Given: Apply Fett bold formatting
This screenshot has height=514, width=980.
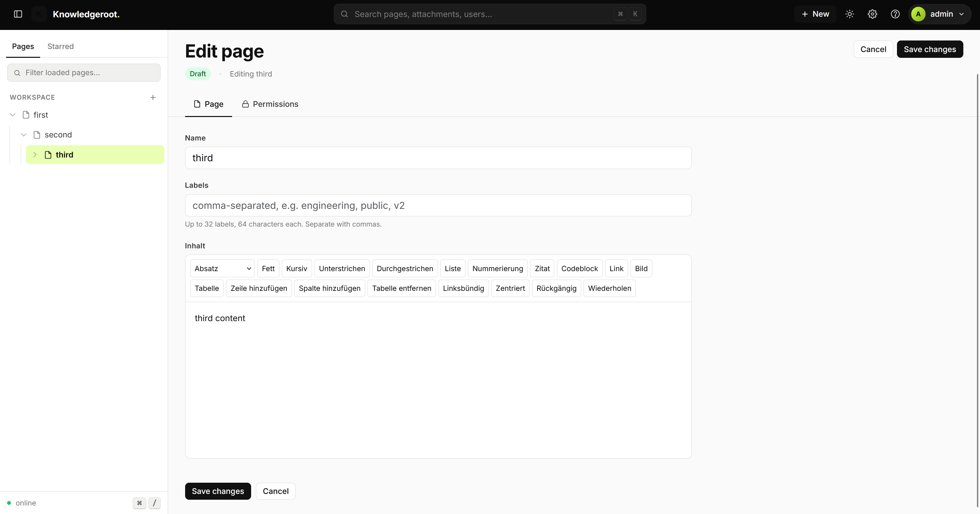Looking at the screenshot, I should [268, 268].
